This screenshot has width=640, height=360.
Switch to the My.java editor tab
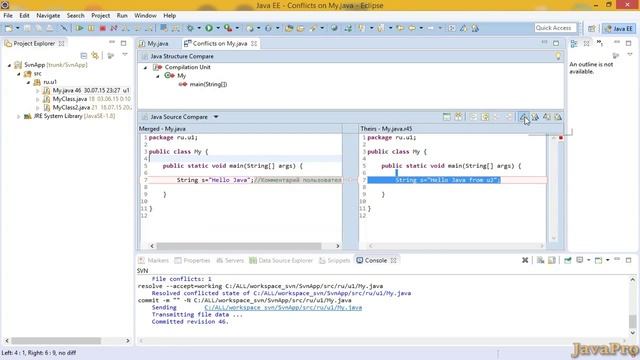(x=158, y=43)
